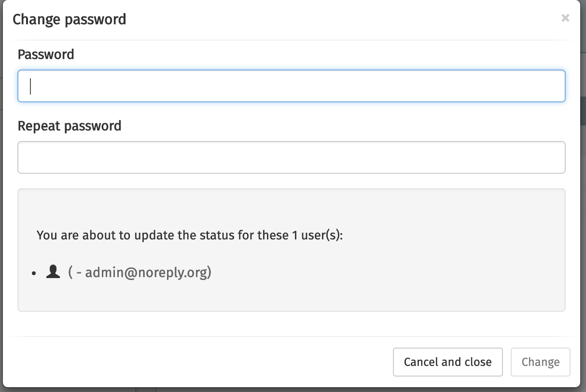The image size is (586, 392).
Task: Click the Repeat password field label
Action: (x=70, y=126)
